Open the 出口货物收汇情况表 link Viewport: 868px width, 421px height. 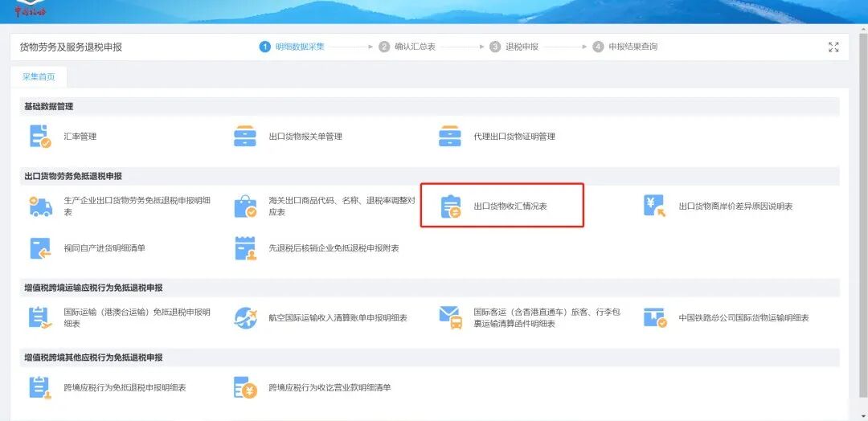click(x=510, y=206)
